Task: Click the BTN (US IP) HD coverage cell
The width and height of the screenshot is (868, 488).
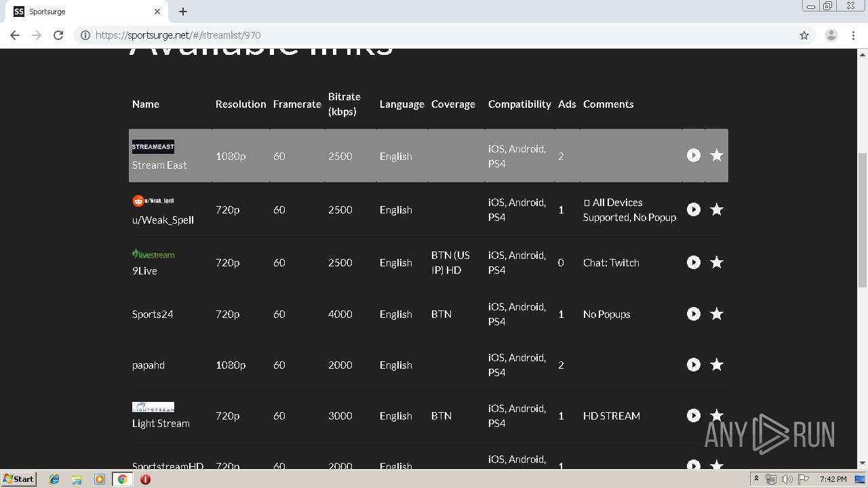Action: pyautogui.click(x=450, y=262)
